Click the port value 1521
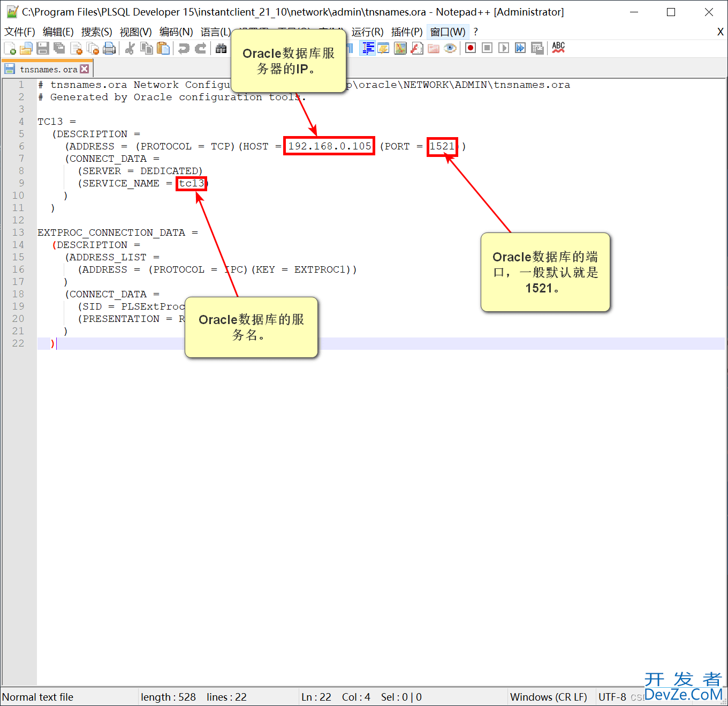Viewport: 728px width, 706px height. tap(442, 146)
